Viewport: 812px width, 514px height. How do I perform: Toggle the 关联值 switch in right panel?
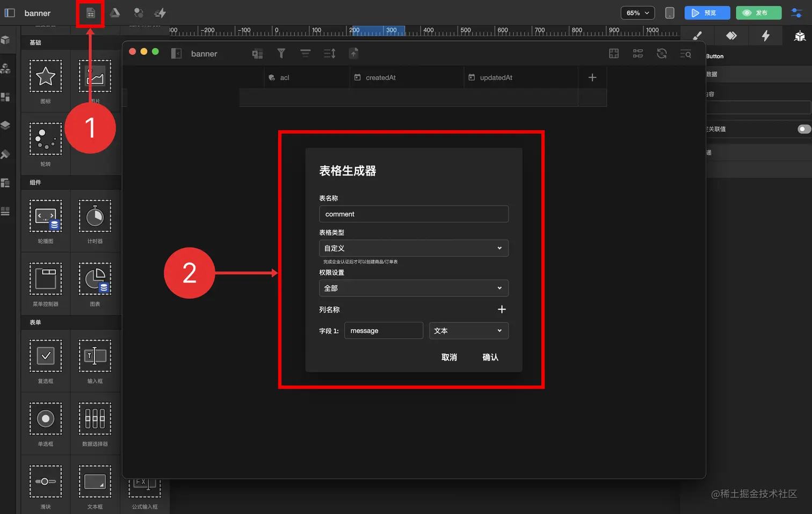[804, 129]
